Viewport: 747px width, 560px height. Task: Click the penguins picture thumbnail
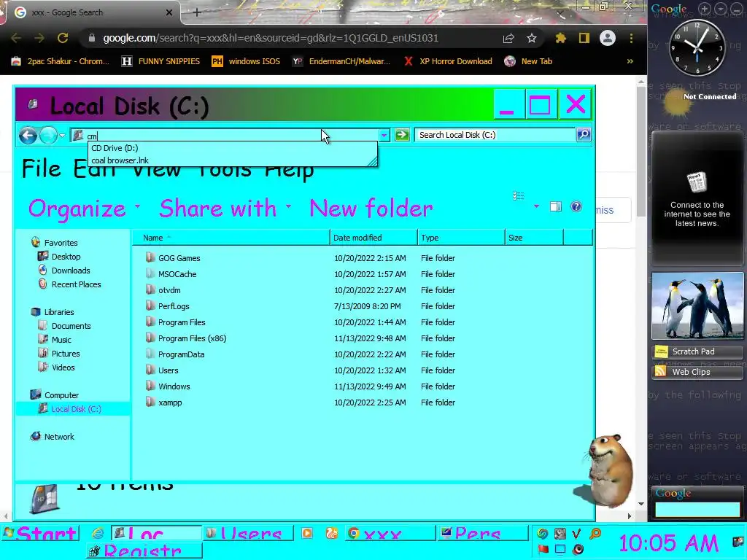(x=697, y=306)
